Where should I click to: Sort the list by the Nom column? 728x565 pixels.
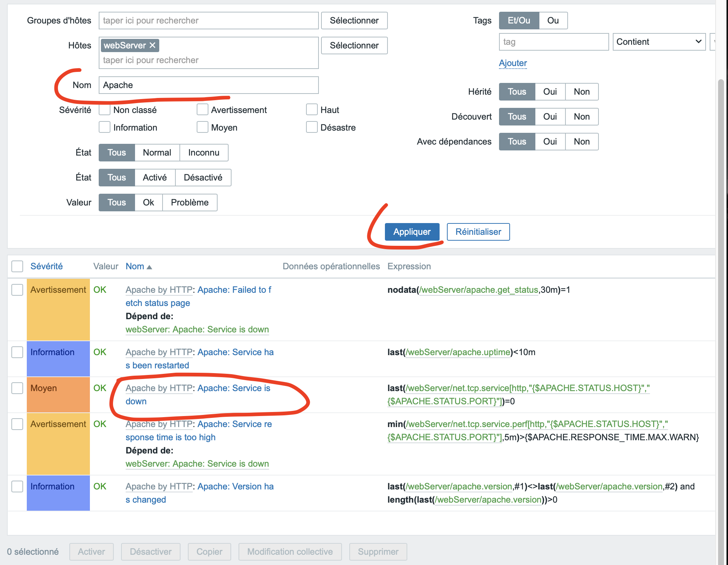click(135, 266)
